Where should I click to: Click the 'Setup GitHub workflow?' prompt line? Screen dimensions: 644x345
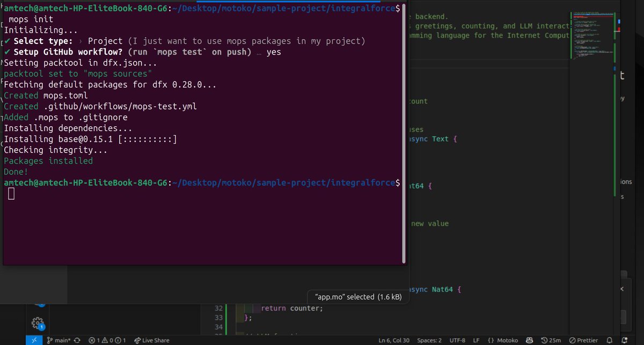click(x=142, y=52)
